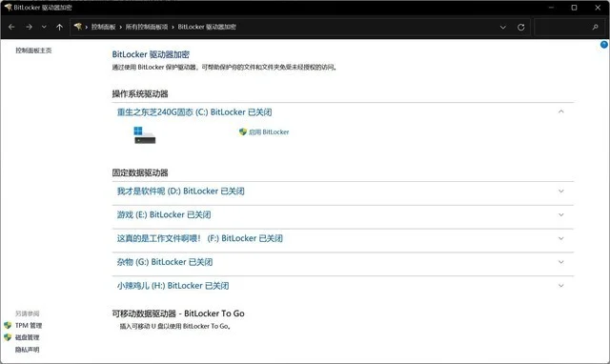Select 所有控制面板项 breadcrumb item

[147, 27]
